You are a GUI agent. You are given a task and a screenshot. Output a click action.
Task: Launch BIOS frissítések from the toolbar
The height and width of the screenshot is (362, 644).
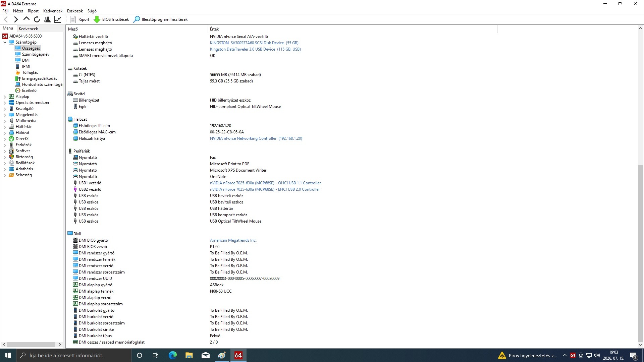(111, 19)
